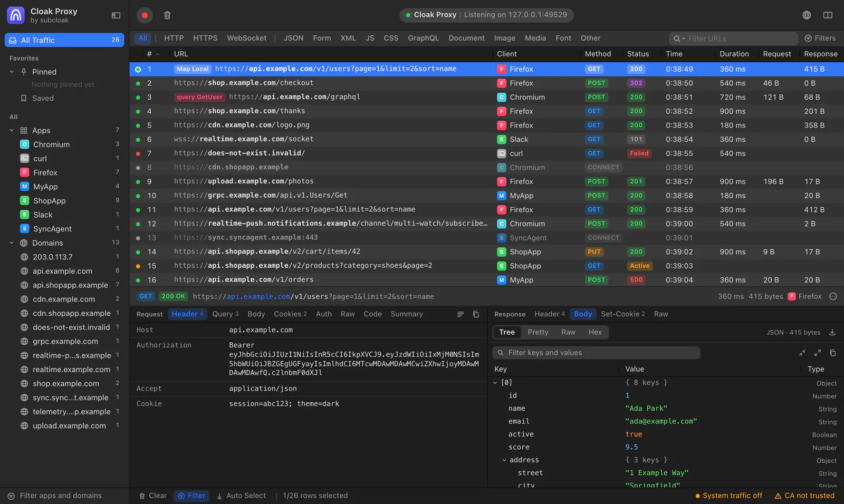Switch response view to Raw
The image size is (844, 504).
coord(568,333)
